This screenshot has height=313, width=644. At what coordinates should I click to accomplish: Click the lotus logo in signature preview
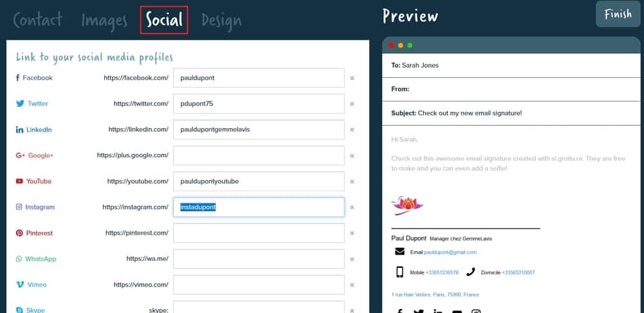tap(407, 205)
